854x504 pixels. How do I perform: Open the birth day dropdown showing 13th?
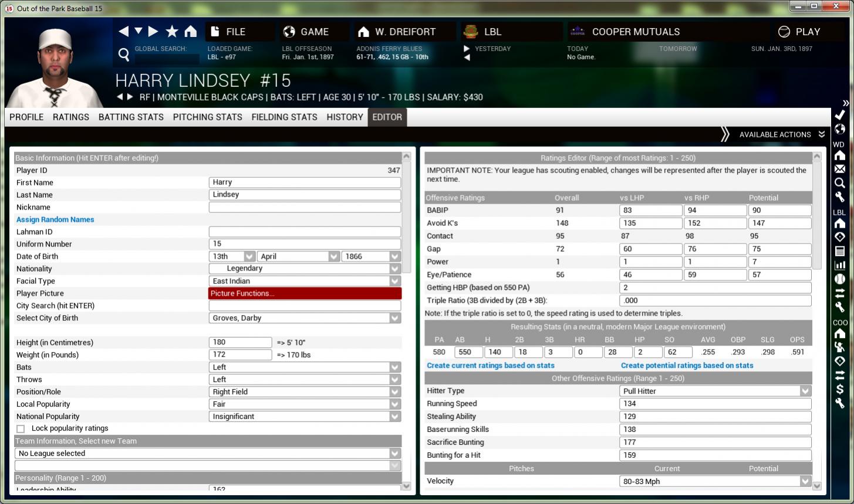[x=233, y=256]
